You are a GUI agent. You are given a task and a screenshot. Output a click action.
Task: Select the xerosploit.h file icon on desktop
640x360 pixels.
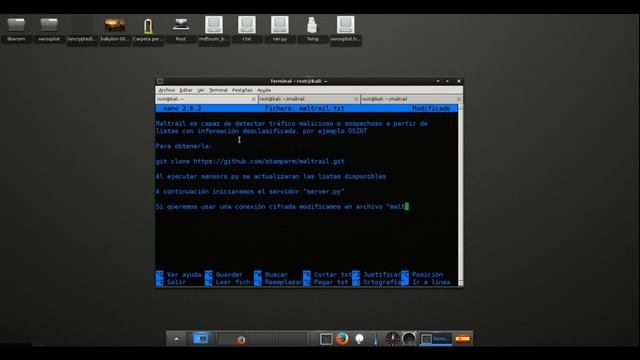(x=345, y=30)
